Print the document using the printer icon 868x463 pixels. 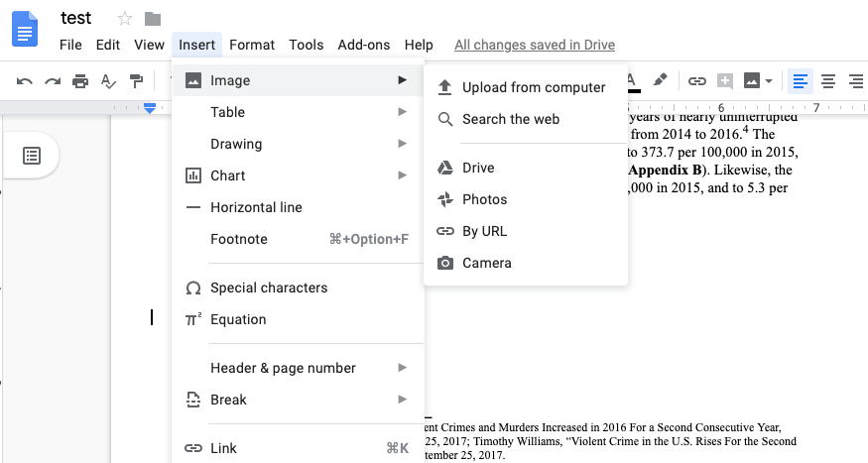point(80,80)
